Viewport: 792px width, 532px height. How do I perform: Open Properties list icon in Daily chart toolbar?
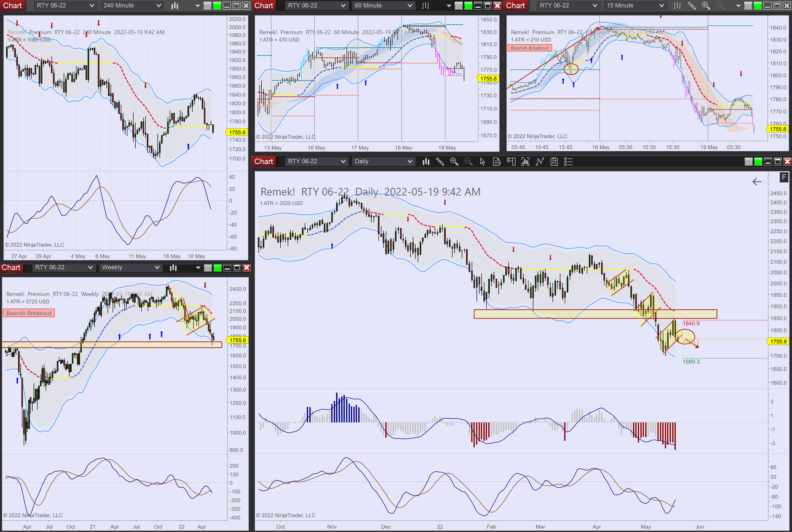[568, 161]
